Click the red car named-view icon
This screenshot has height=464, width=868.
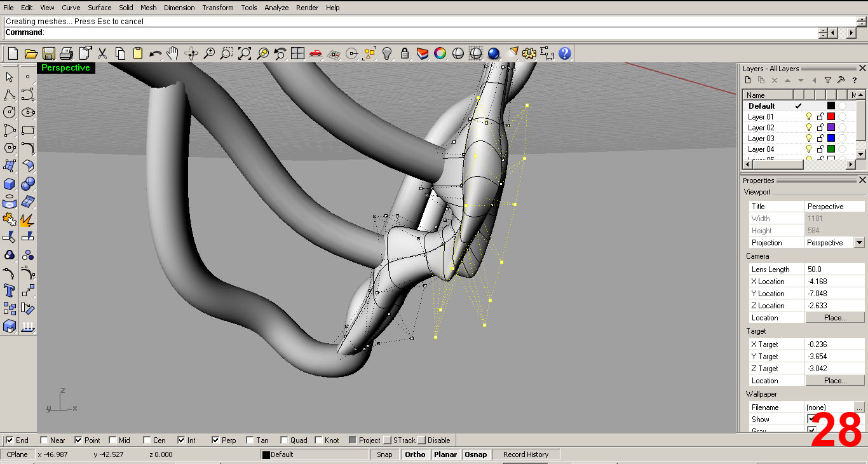tap(316, 53)
